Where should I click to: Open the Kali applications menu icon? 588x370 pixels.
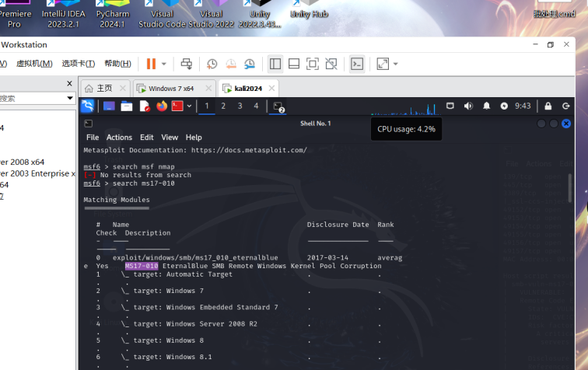87,106
